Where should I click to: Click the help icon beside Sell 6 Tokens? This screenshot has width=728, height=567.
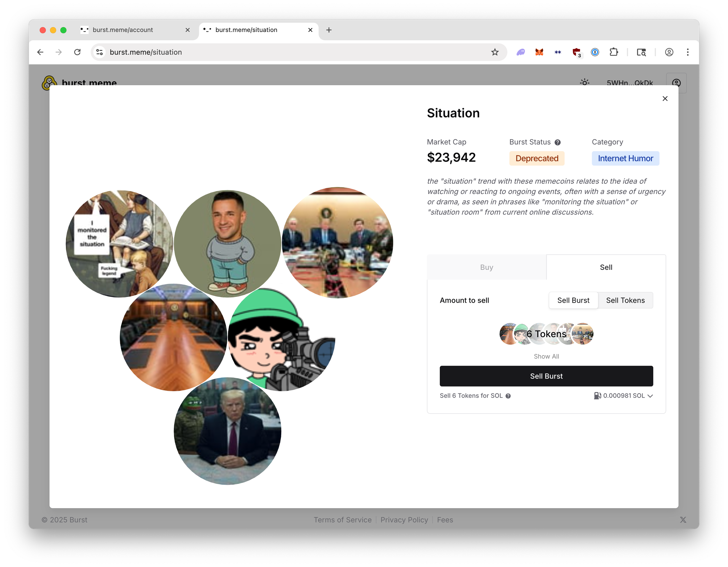tap(508, 396)
